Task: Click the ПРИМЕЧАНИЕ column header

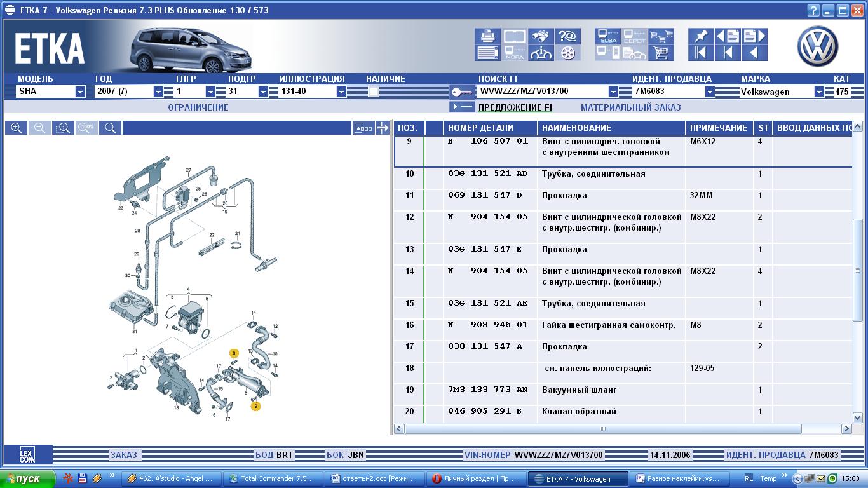Action: coord(719,128)
